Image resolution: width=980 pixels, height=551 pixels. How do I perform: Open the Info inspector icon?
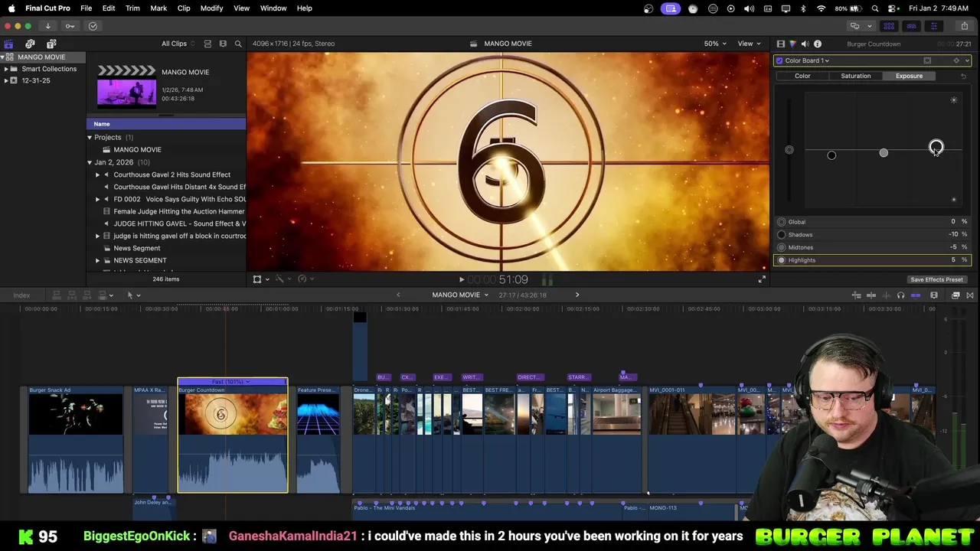tap(817, 44)
